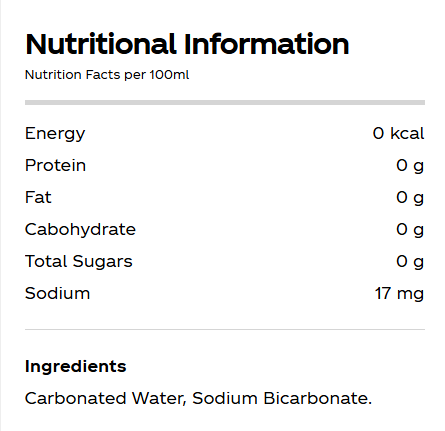The height and width of the screenshot is (431, 445).
Task: Select the Protein row label
Action: click(55, 165)
